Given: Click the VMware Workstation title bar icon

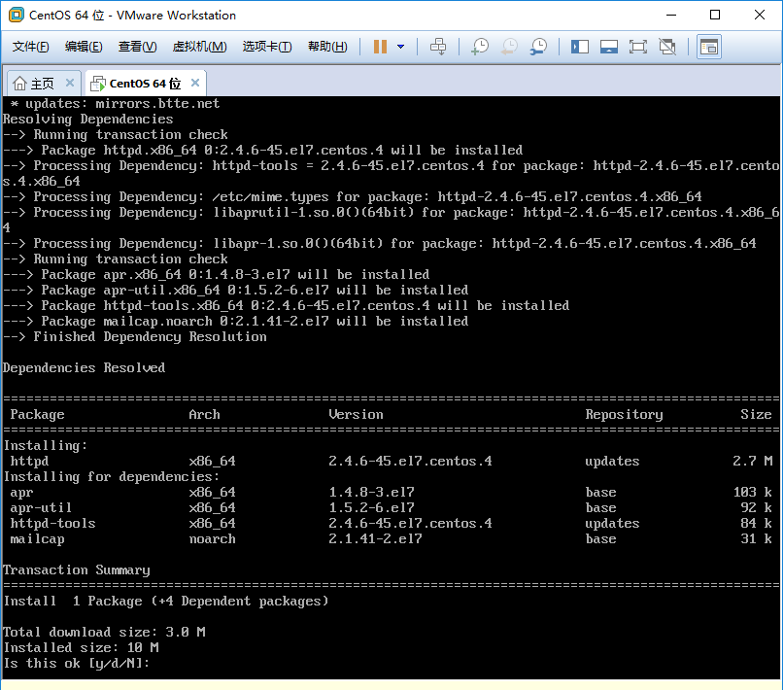Looking at the screenshot, I should pyautogui.click(x=16, y=15).
